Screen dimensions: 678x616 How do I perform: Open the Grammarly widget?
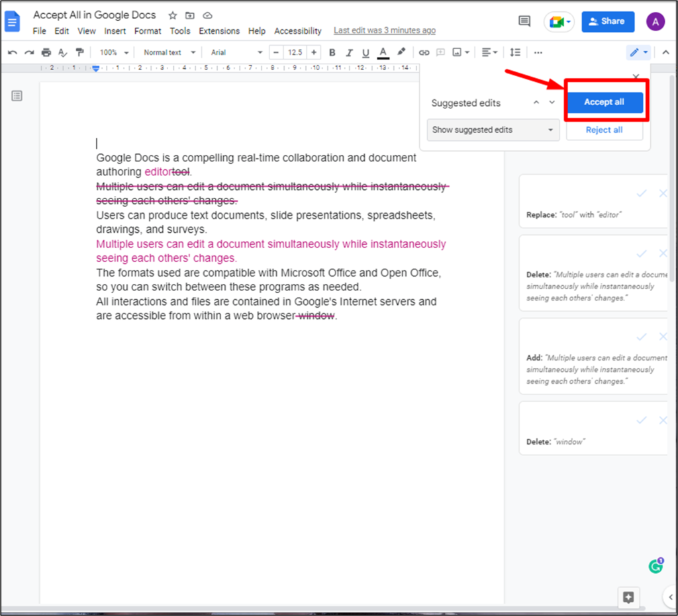[x=655, y=566]
